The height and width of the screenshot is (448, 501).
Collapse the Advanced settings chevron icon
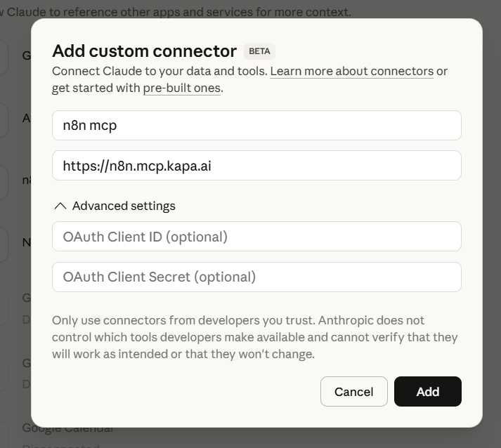(60, 206)
